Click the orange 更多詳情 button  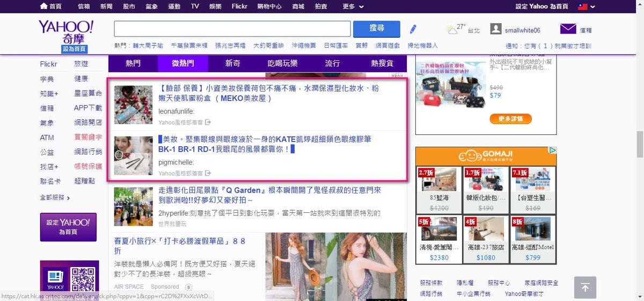click(510, 119)
